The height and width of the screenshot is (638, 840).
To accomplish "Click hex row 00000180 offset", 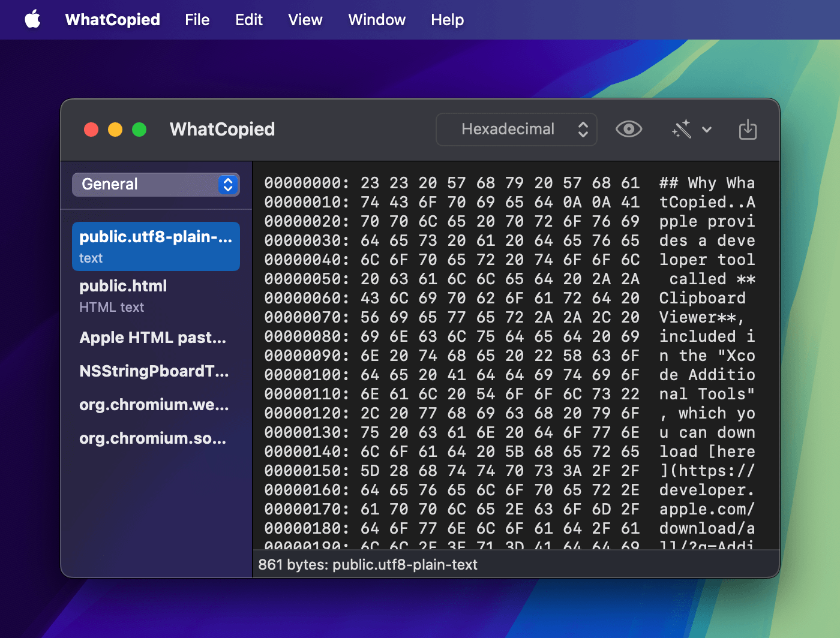I will pyautogui.click(x=307, y=528).
